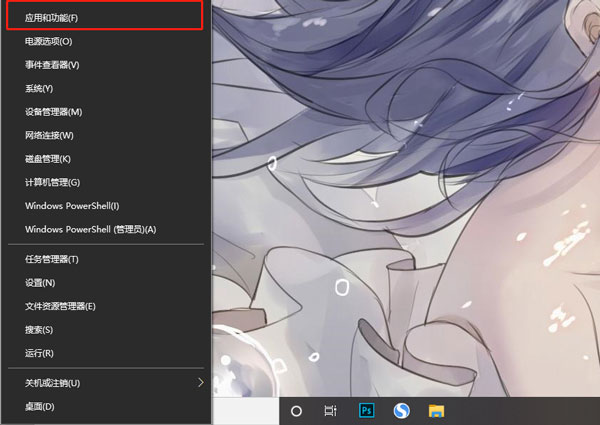Viewport: 600px width, 425px height.
Task: Open 设备管理器(M) from the list
Action: pos(53,112)
